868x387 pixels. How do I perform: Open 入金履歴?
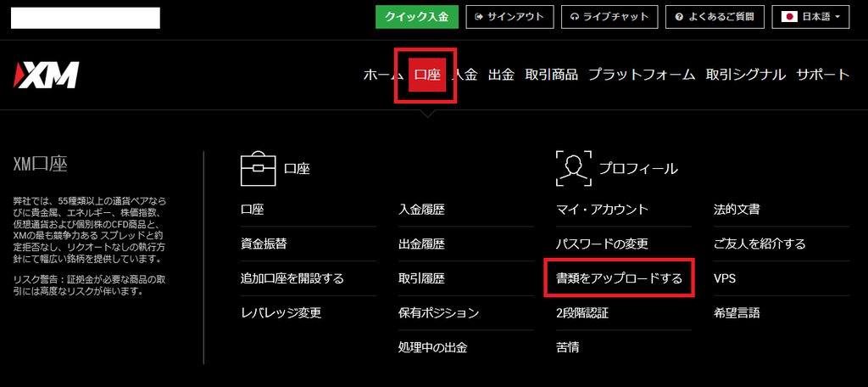(421, 210)
